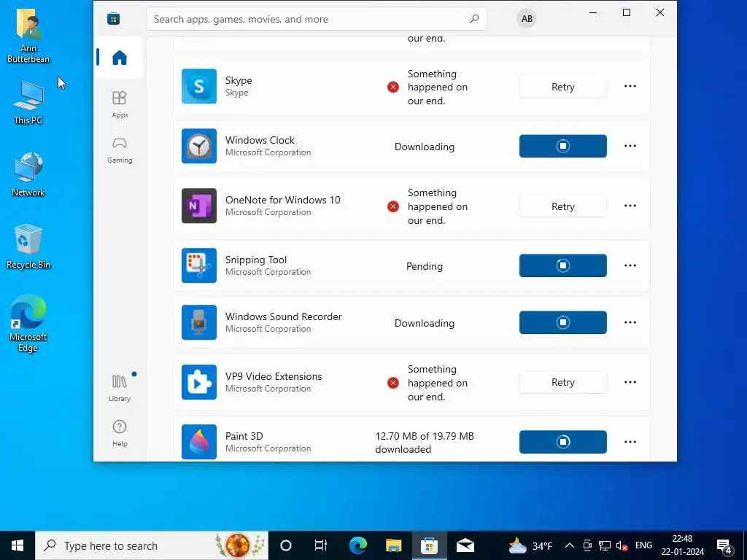Select This PC desktop icon
The height and width of the screenshot is (560, 747).
(x=28, y=102)
